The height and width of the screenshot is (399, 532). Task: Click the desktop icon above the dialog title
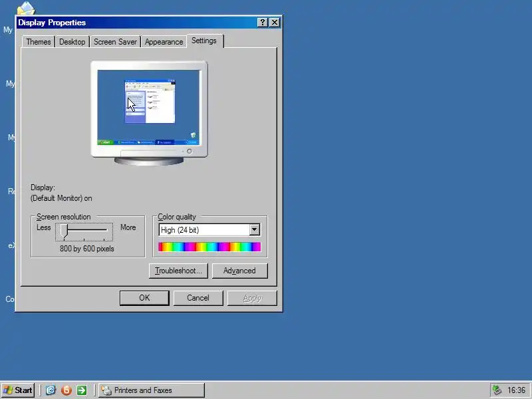[26, 8]
